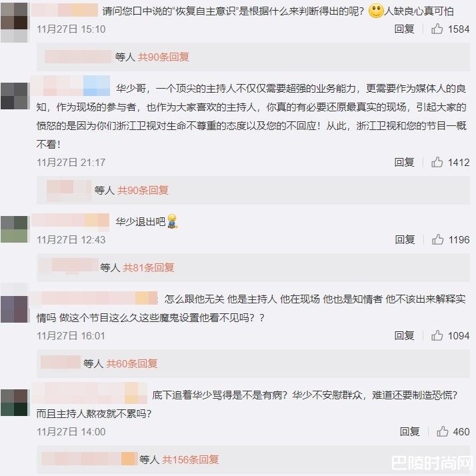Like the comment with 1584 likes
This screenshot has height=476, width=476.
(x=437, y=29)
